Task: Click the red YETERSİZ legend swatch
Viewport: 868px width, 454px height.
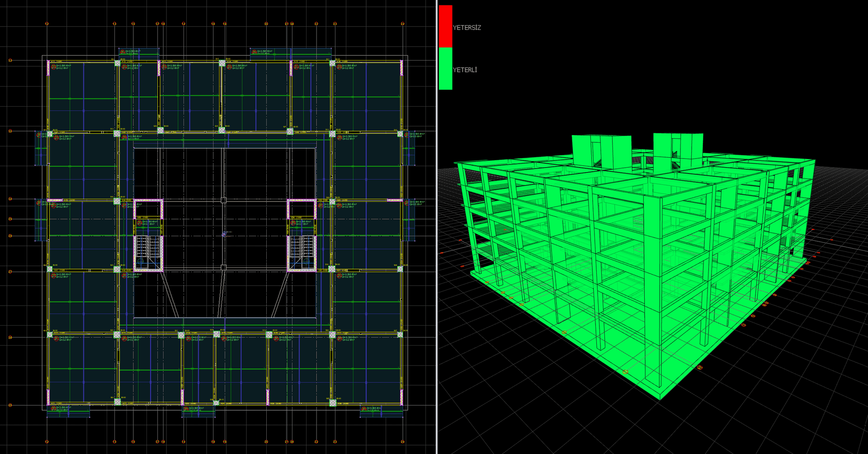Action: point(445,26)
